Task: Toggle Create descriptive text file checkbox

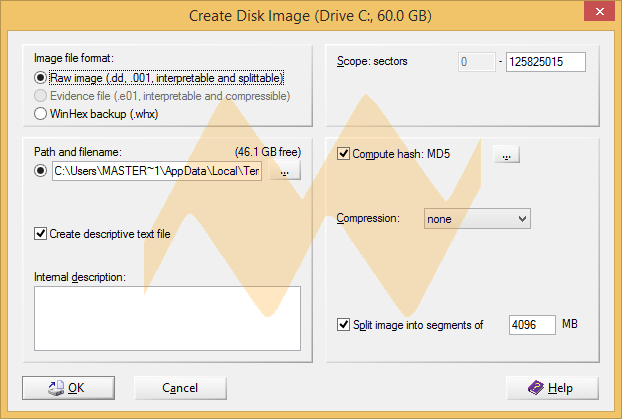Action: [40, 234]
